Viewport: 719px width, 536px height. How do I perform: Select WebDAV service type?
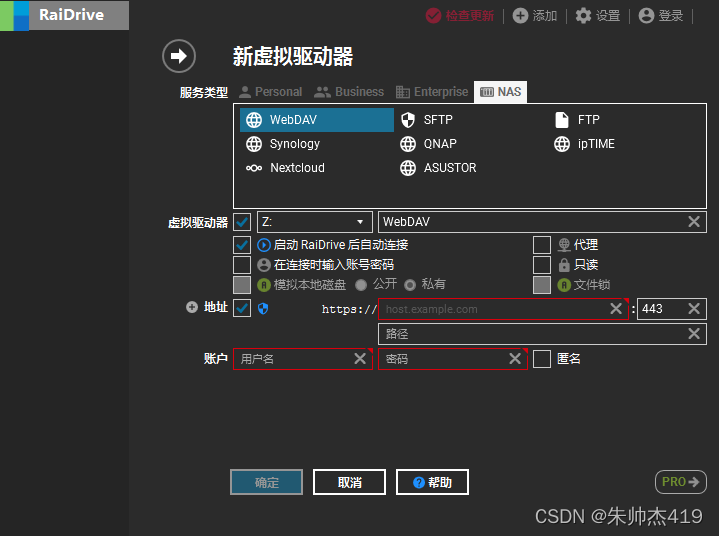click(x=317, y=120)
